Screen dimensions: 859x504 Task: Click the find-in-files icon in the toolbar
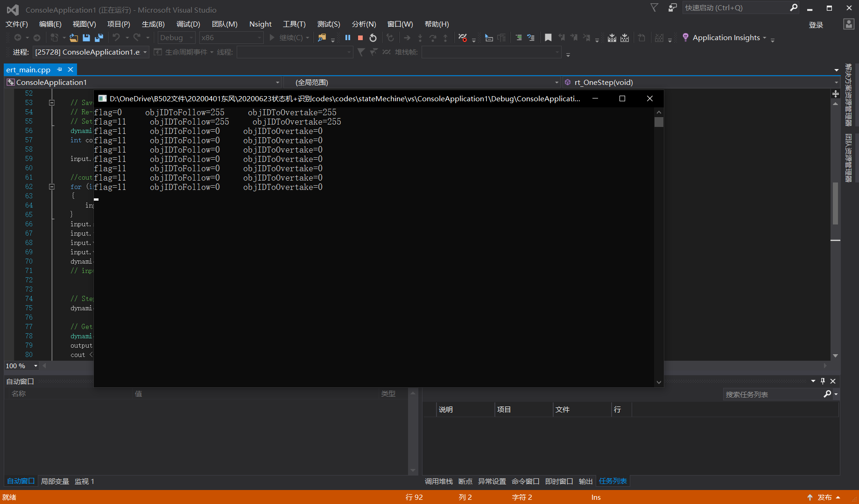pos(322,38)
